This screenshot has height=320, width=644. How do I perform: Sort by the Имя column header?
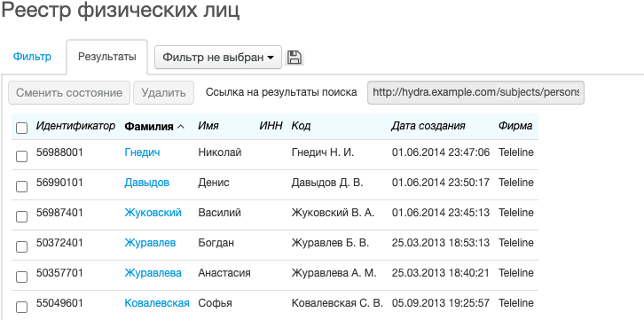(208, 126)
